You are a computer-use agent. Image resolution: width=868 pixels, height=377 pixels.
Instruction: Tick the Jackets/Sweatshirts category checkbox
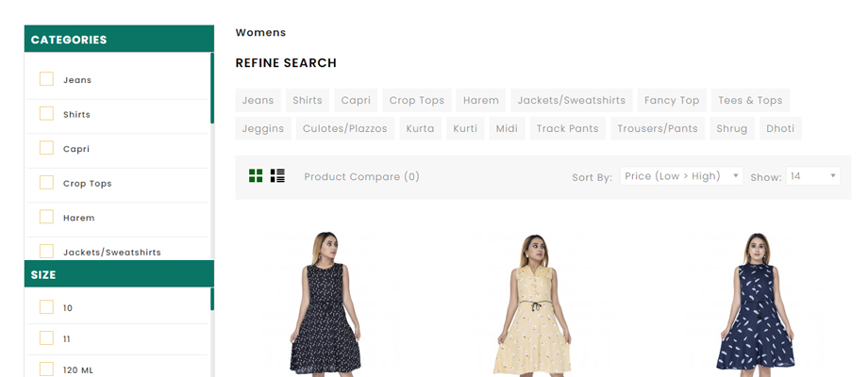[x=46, y=252]
